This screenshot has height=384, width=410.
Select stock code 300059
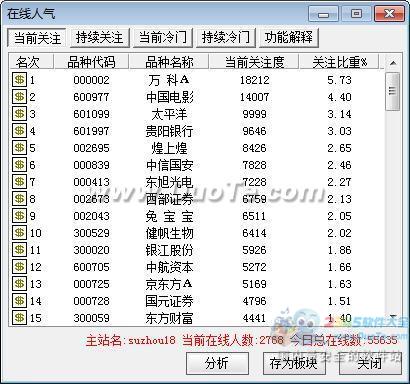pos(91,318)
